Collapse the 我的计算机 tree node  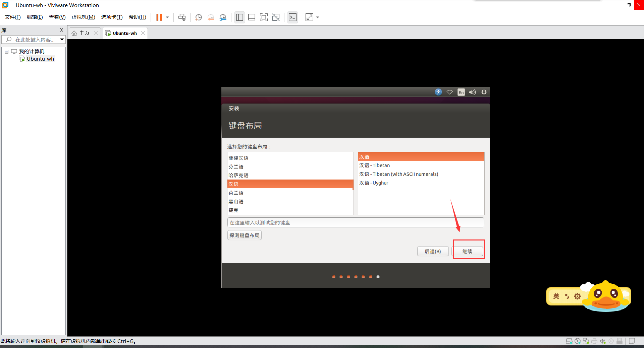(6, 52)
